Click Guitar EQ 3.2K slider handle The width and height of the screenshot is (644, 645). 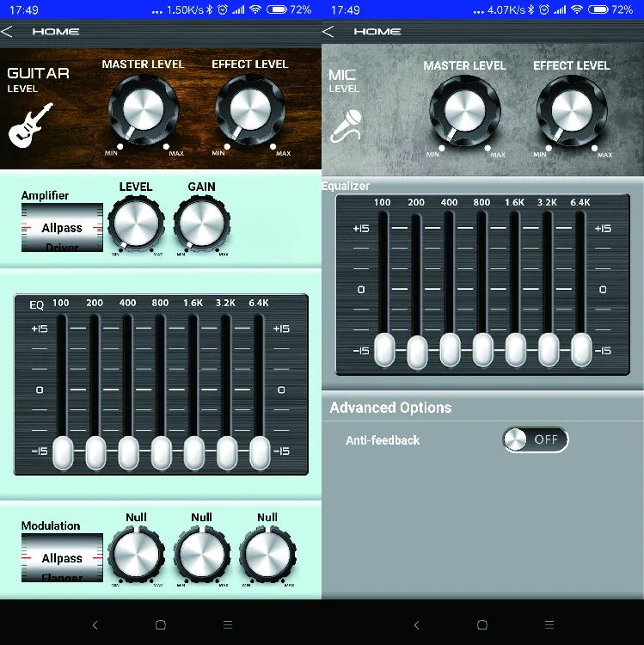coord(227,453)
